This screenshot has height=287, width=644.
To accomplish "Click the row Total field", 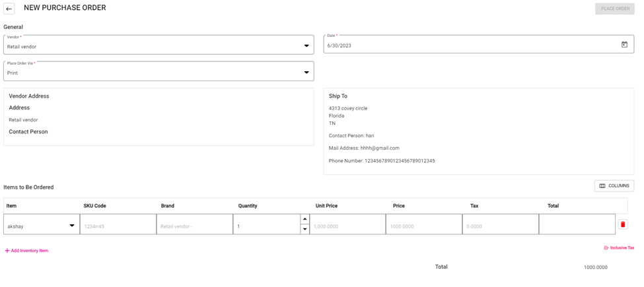I will coord(576,225).
